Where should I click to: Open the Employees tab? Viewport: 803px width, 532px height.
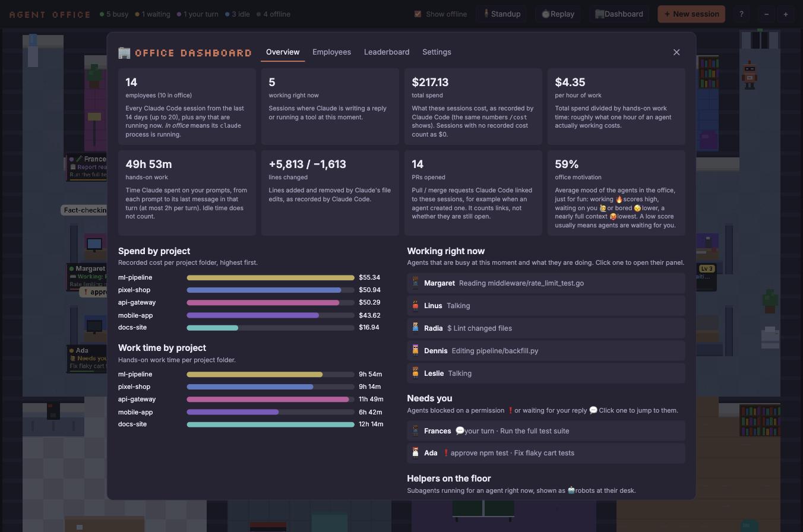click(331, 52)
